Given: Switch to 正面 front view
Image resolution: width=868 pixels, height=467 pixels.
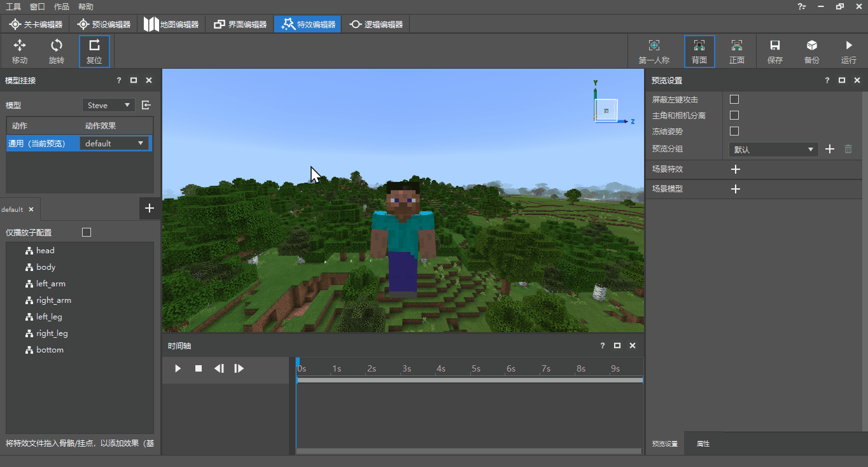Looking at the screenshot, I should [737, 52].
